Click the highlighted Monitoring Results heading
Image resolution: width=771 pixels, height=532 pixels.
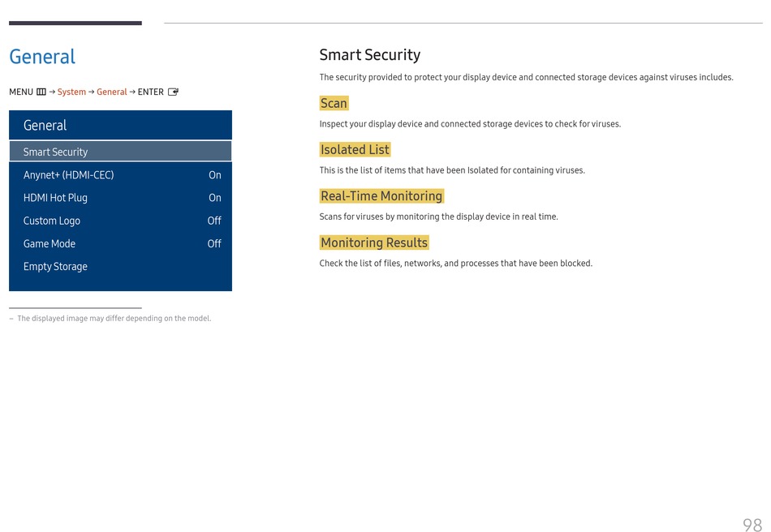(373, 242)
